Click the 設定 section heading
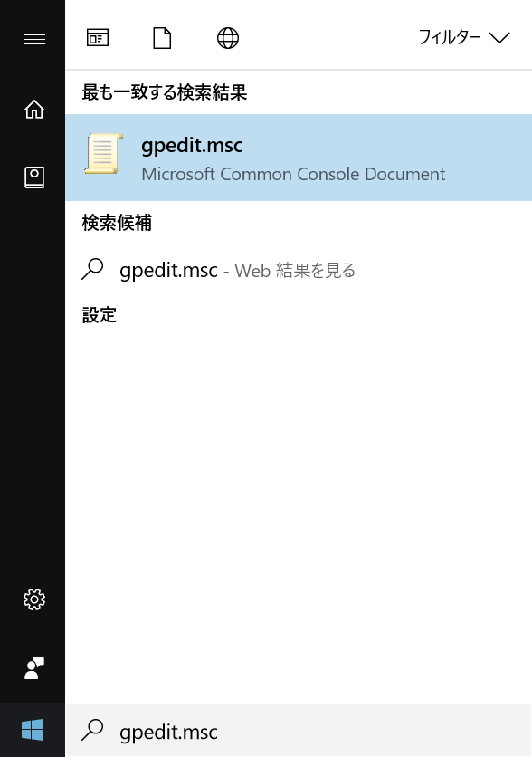Viewport: 532px width, 757px height. (x=100, y=315)
